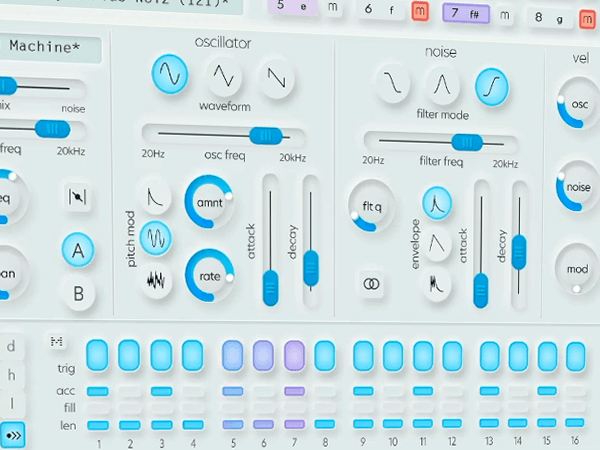
Task: Select pattern d in the pattern list
Action: pos(12,347)
